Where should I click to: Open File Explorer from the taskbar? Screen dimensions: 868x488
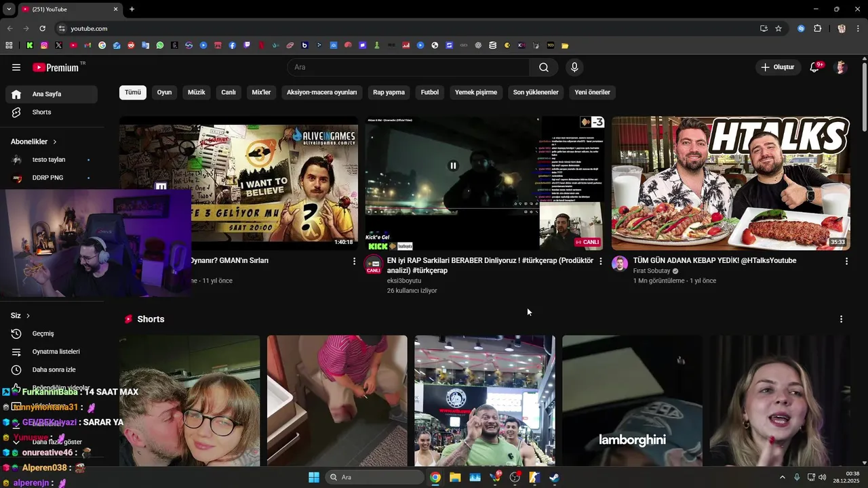pos(455,477)
